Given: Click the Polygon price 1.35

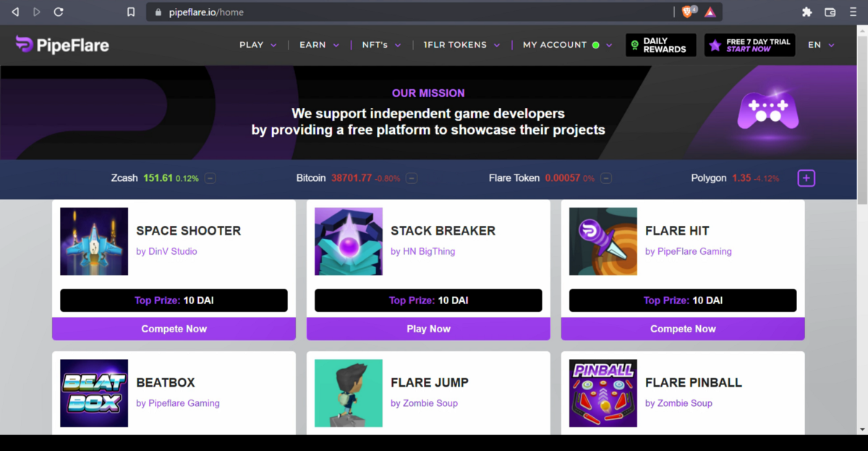Looking at the screenshot, I should 741,178.
